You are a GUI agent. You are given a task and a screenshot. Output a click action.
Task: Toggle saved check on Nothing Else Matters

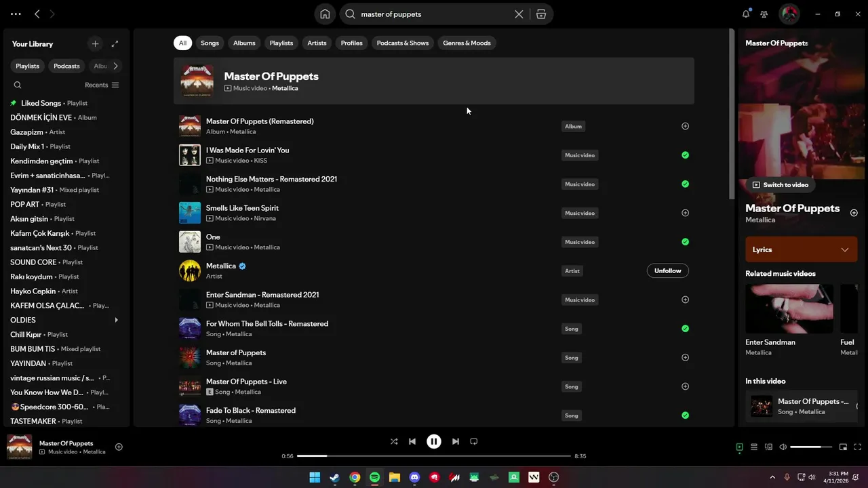(x=685, y=184)
